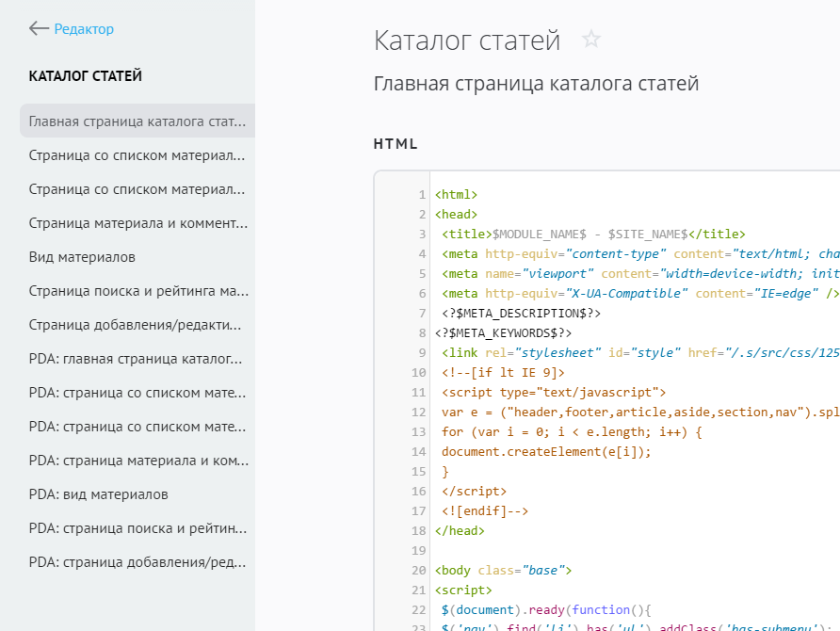Open the Вид материалов template
Image resolution: width=840 pixels, height=631 pixels.
click(x=83, y=257)
